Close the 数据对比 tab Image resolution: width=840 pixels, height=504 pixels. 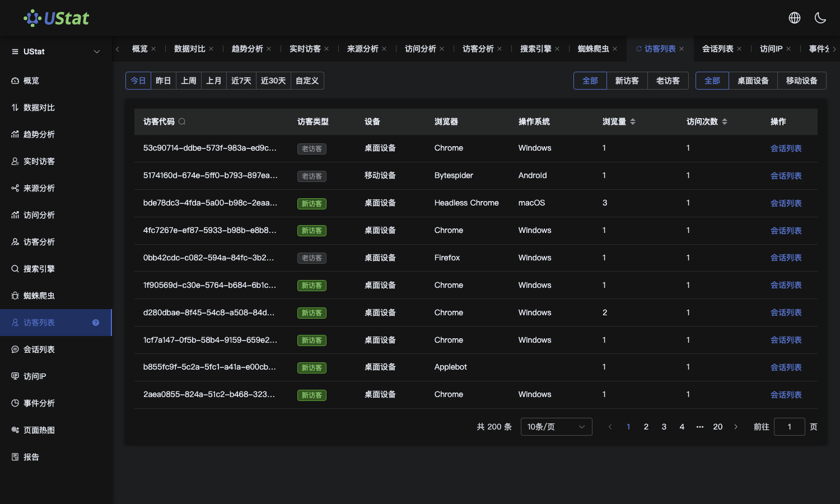211,49
